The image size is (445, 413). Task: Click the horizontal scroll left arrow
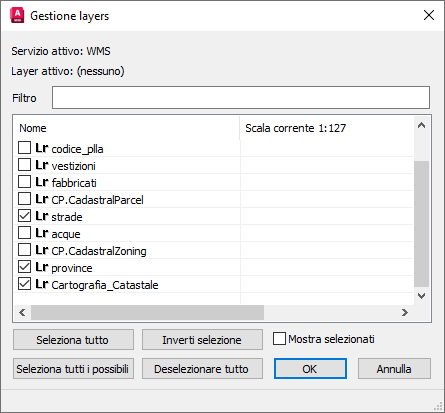click(22, 313)
